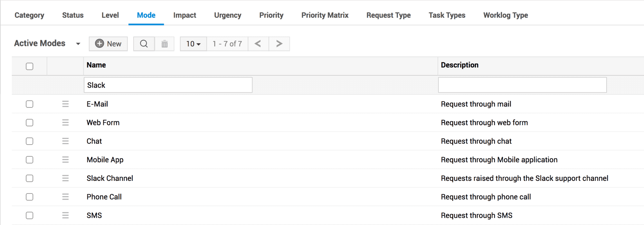
Task: Click the delete trash icon
Action: tap(165, 43)
